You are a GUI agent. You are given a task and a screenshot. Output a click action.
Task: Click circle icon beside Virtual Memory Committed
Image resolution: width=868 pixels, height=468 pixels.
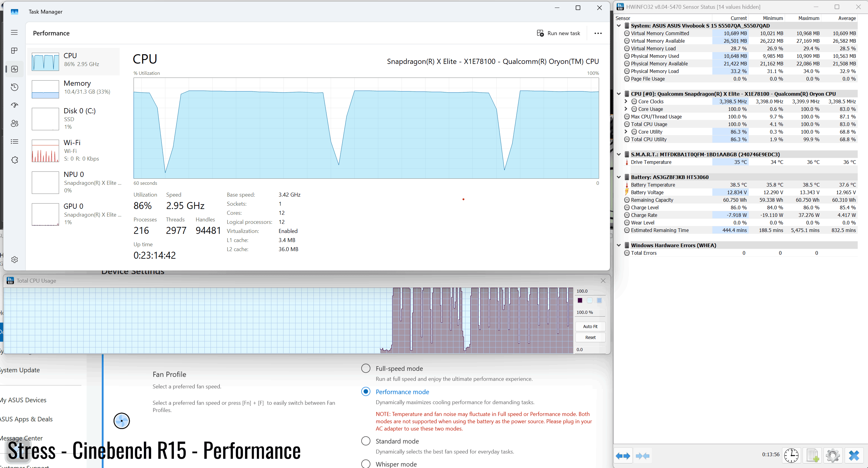(x=627, y=33)
